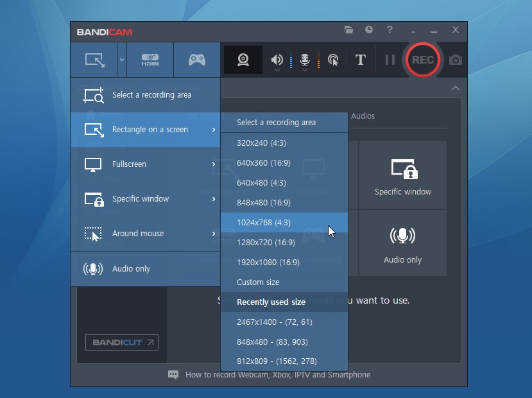Toggle the webcam overlay

pyautogui.click(x=243, y=60)
